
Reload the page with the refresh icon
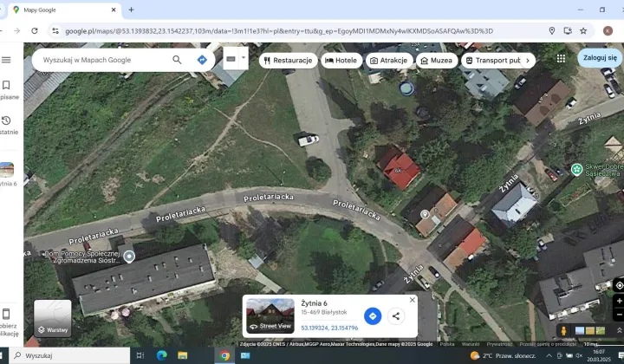click(x=35, y=31)
